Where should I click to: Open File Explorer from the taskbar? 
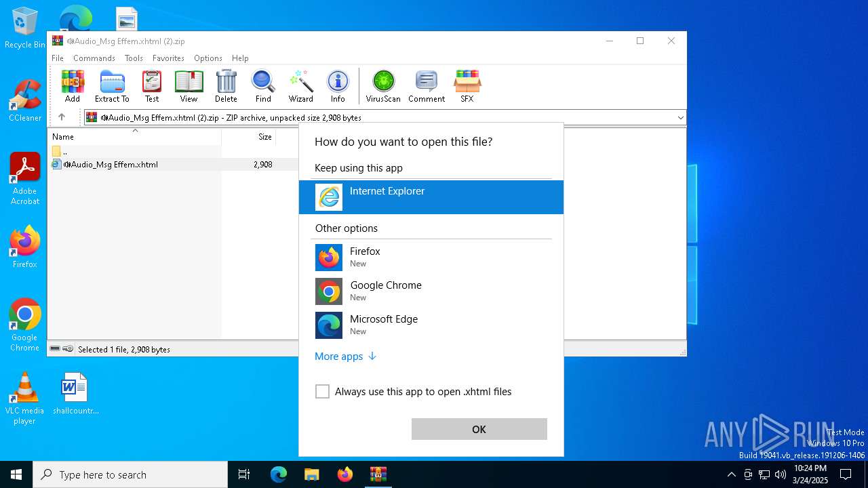pyautogui.click(x=312, y=474)
